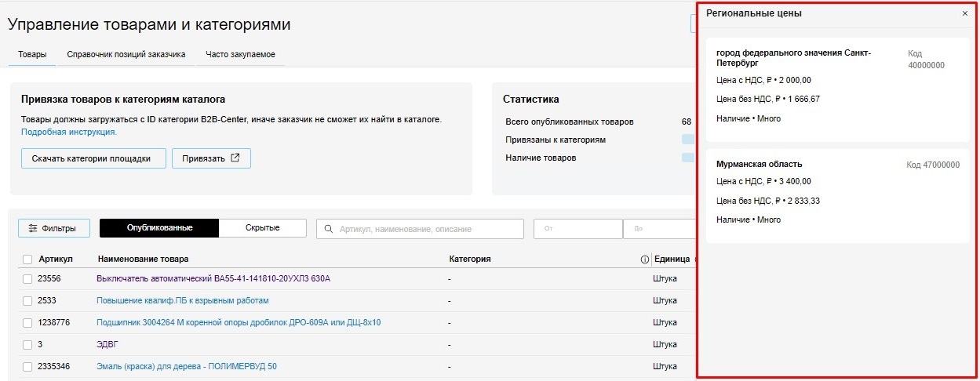Focus the Артикул, наименование search field
Screen dimensions: 980x381
(428, 229)
